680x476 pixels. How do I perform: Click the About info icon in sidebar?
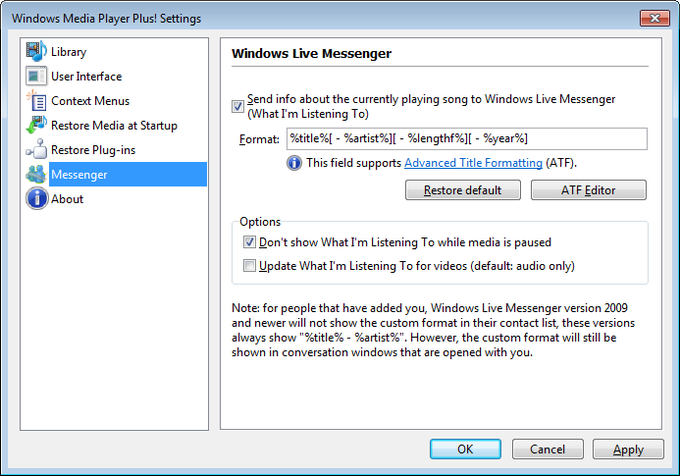pyautogui.click(x=37, y=199)
